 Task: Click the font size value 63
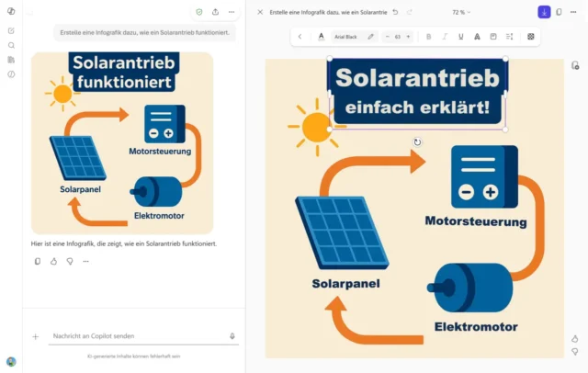[398, 37]
